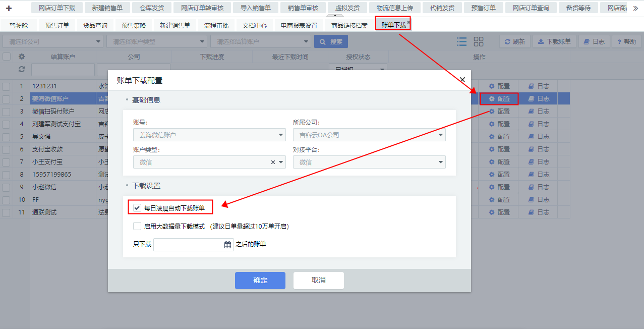The image size is (644, 329).
Task: Clear the 账户类型 selection with x icon
Action: pyautogui.click(x=273, y=162)
